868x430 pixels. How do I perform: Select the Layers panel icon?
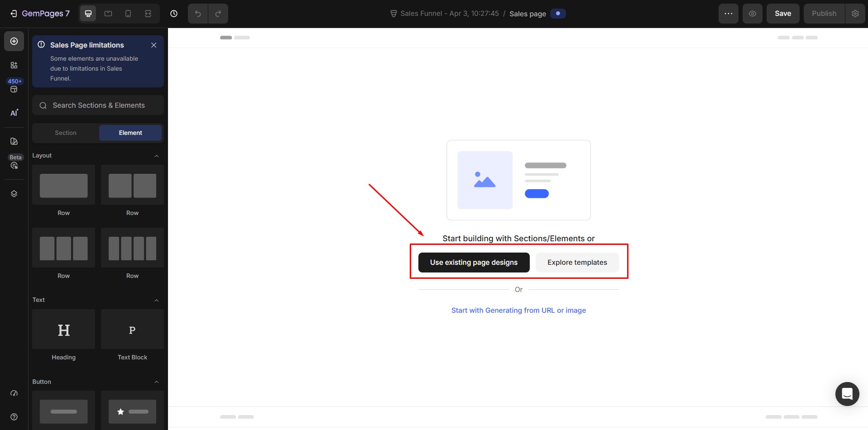(14, 193)
